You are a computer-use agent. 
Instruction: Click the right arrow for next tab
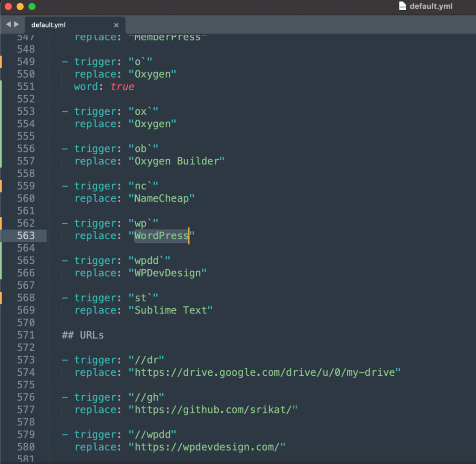[16, 24]
